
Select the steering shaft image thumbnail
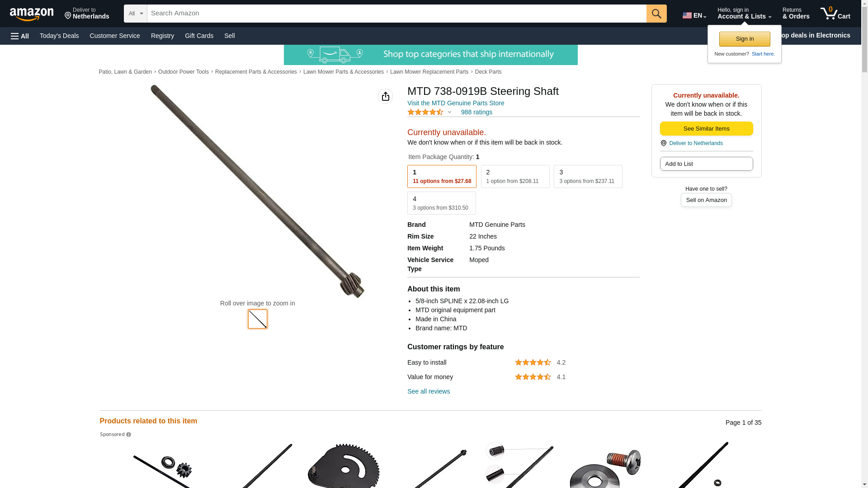[x=258, y=319]
